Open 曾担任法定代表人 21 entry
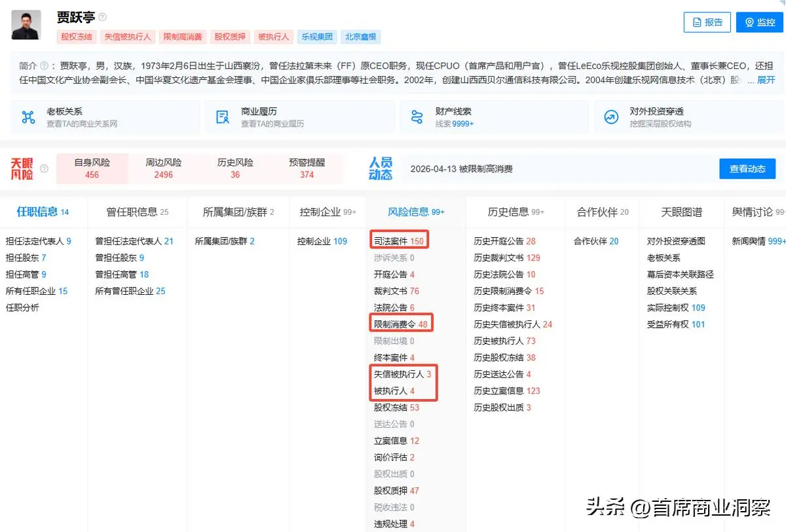Viewport: 786px width, 532px height. [x=134, y=241]
